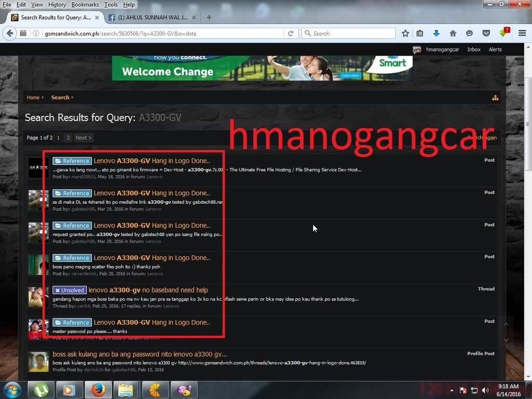This screenshot has height=399, width=532.
Task: Go to results page 2
Action: point(68,138)
